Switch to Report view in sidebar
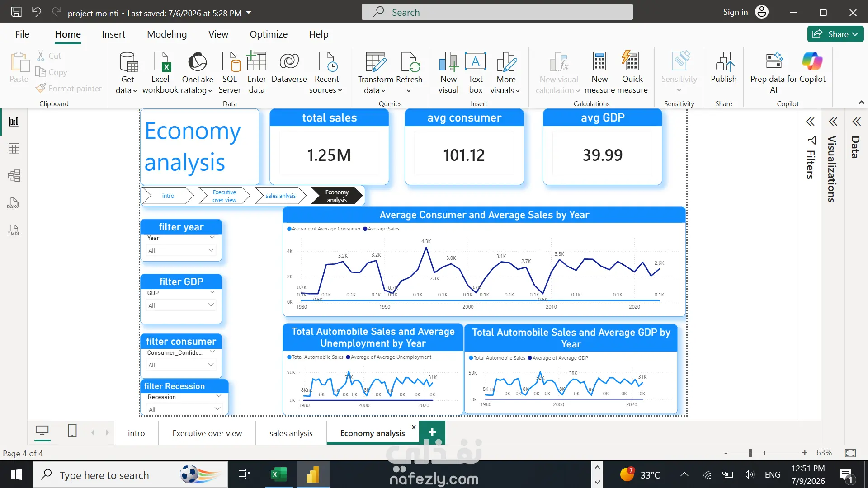The height and width of the screenshot is (488, 868). pos(14,122)
